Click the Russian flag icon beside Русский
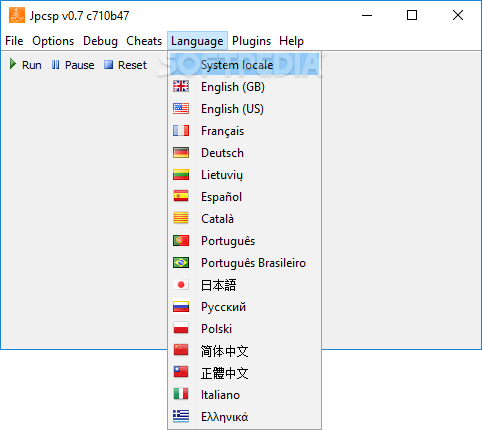This screenshot has width=482, height=430. 181,307
